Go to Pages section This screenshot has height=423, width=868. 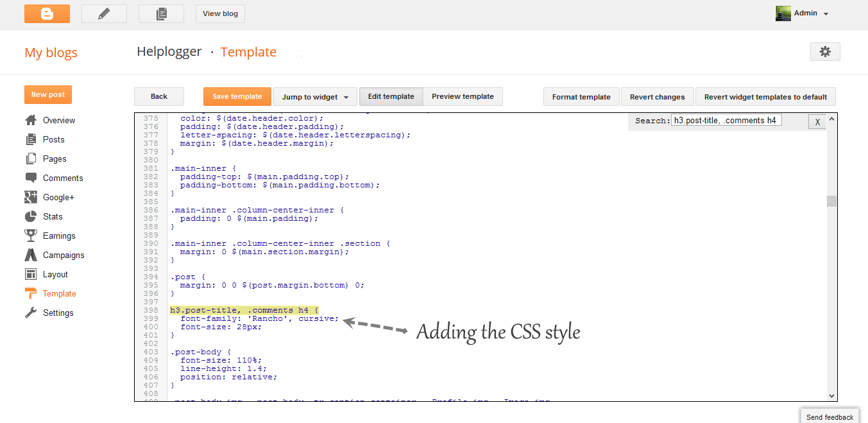55,159
